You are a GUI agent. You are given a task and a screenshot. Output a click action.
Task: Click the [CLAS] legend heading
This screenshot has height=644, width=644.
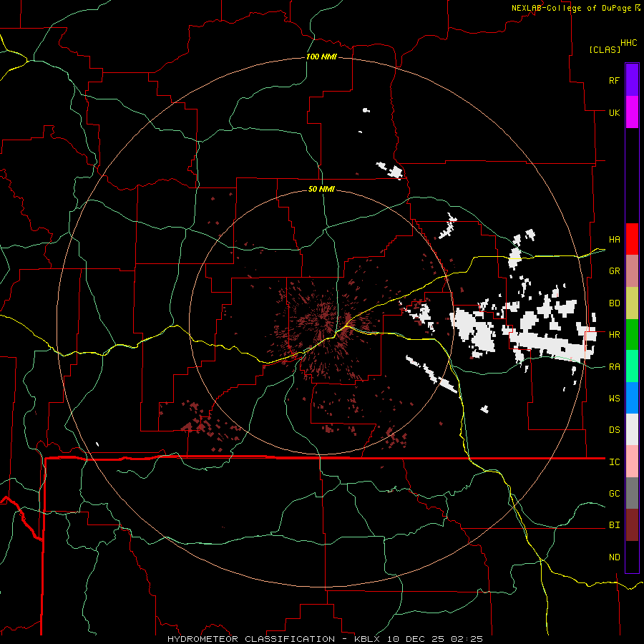tap(605, 49)
